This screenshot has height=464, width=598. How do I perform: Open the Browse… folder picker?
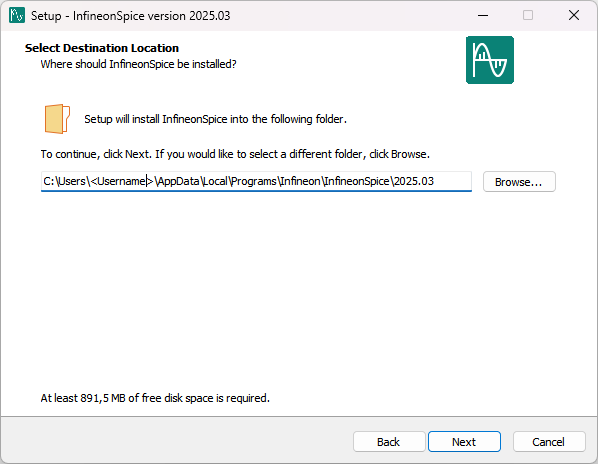pos(519,182)
